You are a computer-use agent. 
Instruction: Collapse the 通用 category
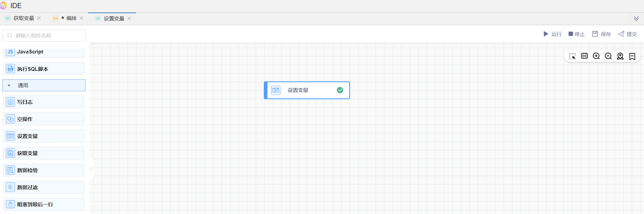44,85
